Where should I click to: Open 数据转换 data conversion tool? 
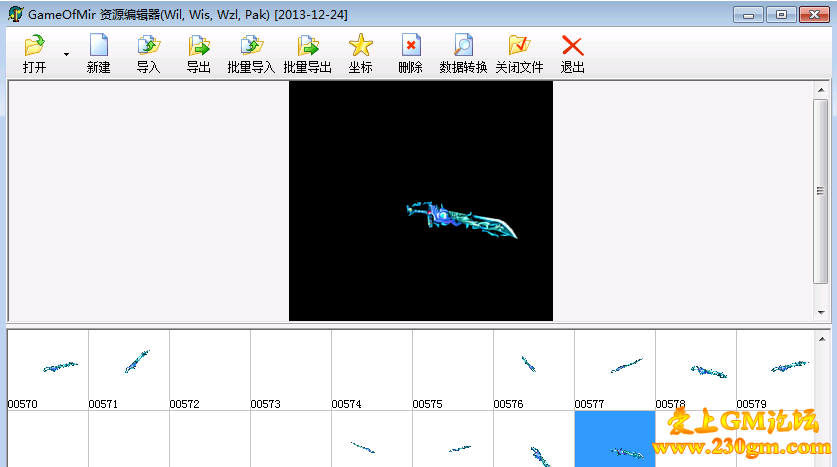point(463,53)
